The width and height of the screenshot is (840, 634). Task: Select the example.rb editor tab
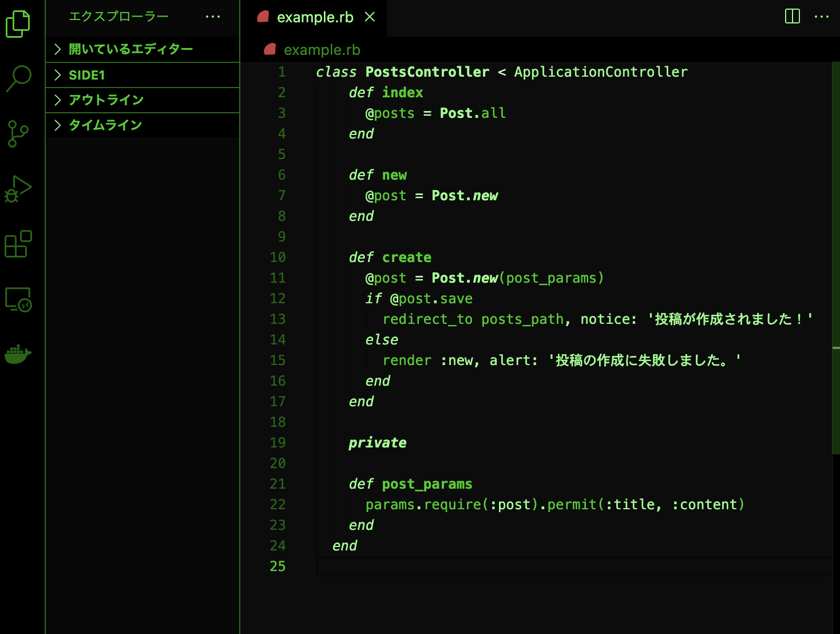pyautogui.click(x=314, y=18)
